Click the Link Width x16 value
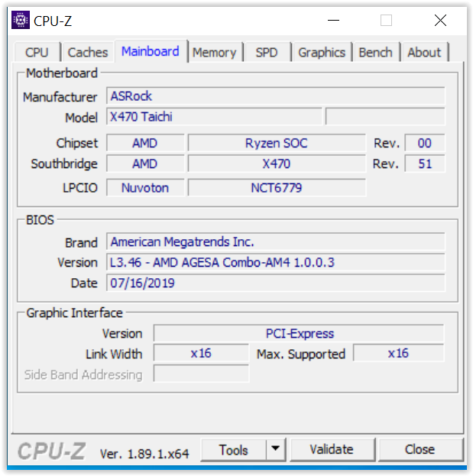This screenshot has height=476, width=473. pyautogui.click(x=201, y=353)
